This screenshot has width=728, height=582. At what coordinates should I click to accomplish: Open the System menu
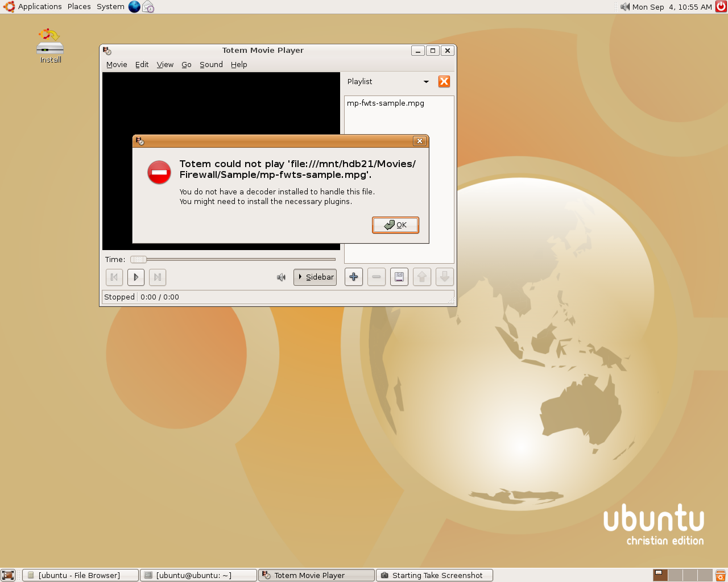pos(110,7)
